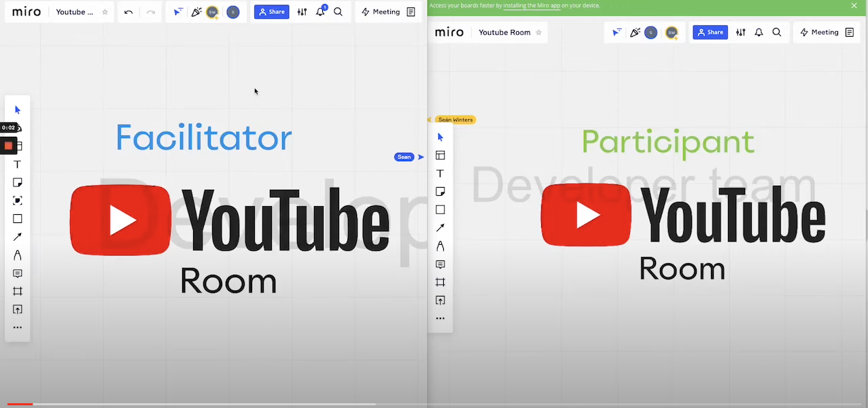Select the Shape rectangle tool on Participant toolbar

coord(440,210)
